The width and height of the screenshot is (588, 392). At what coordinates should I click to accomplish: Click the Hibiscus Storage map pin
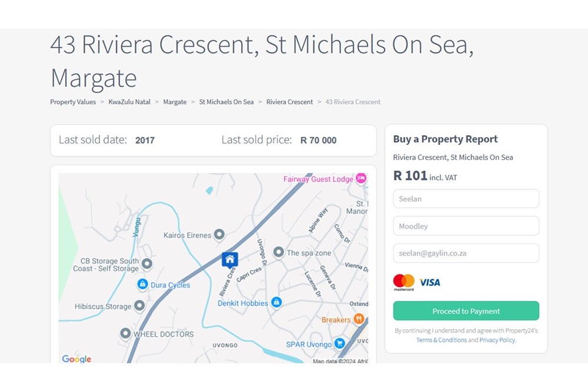tap(139, 306)
